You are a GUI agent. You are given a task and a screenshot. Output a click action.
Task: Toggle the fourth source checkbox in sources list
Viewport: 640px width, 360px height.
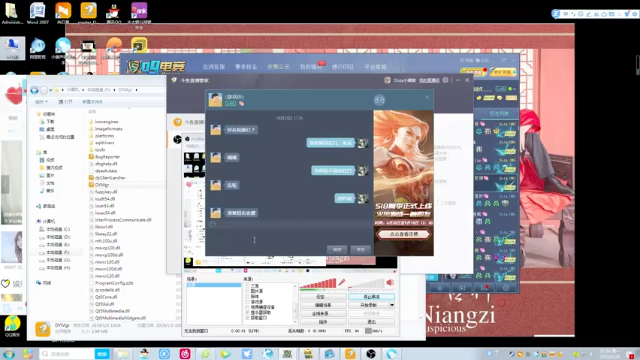coord(247,302)
